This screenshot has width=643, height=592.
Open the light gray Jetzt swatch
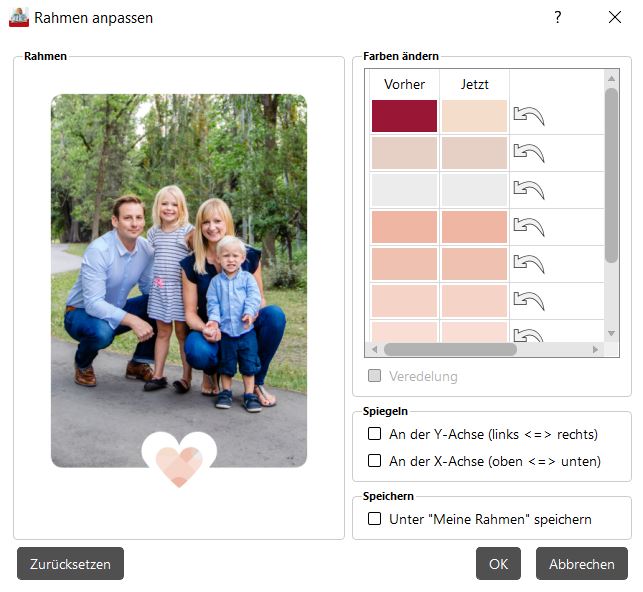tap(474, 190)
